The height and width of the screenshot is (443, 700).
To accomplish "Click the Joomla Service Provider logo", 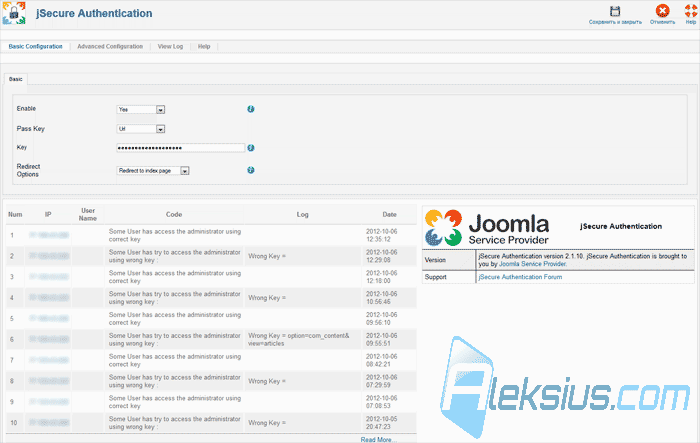I will pos(487,228).
